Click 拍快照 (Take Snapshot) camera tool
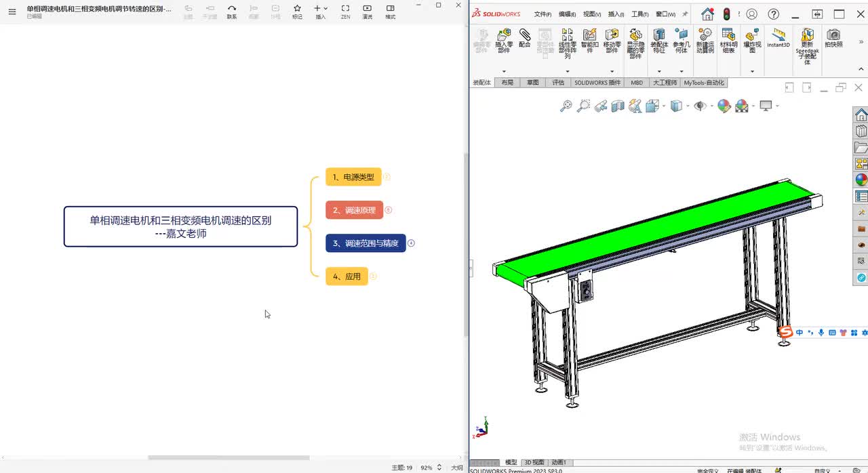 tap(833, 38)
